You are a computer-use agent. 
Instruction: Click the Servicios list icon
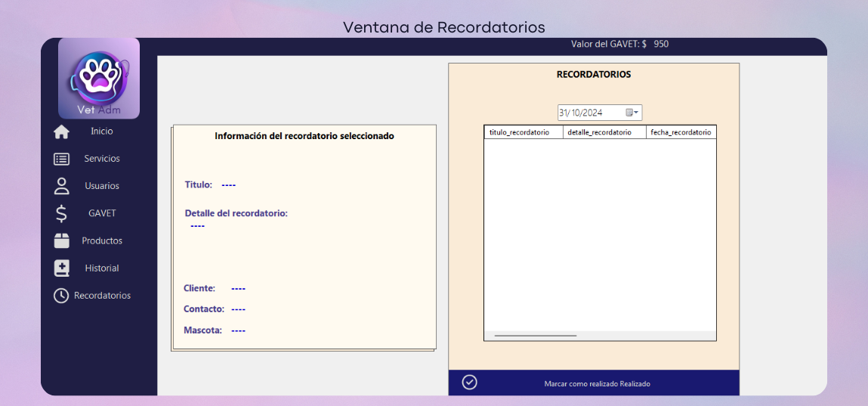(x=61, y=159)
